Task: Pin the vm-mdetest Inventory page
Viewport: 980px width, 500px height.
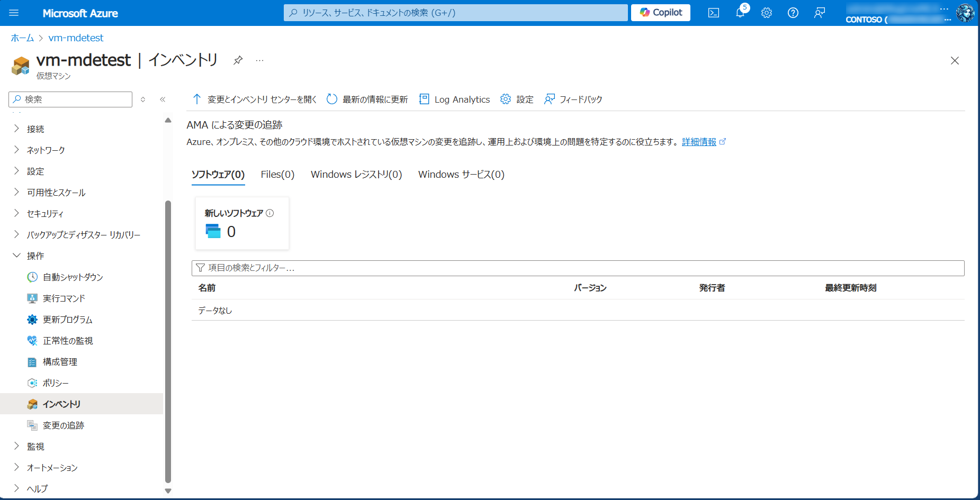Action: [x=238, y=60]
